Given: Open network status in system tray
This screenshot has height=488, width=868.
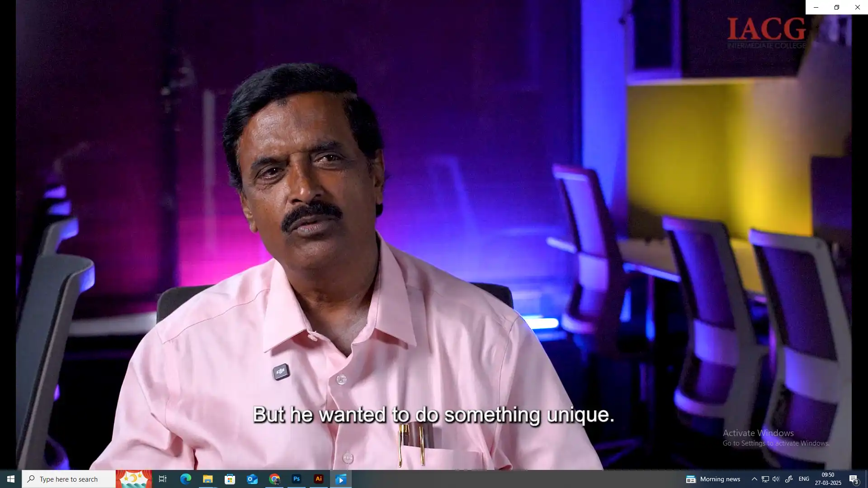Looking at the screenshot, I should [765, 479].
